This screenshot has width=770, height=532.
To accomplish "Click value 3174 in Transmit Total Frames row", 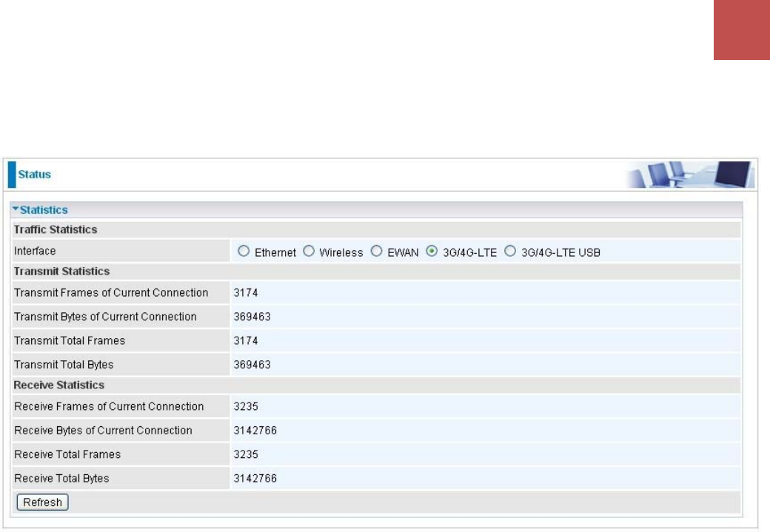I will (246, 340).
